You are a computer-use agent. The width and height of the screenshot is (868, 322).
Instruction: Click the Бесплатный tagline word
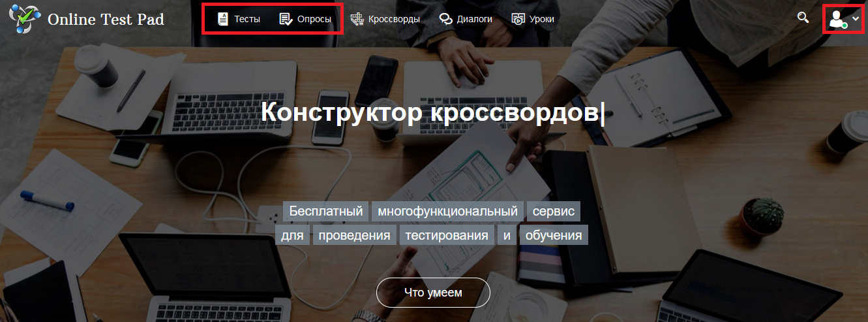326,212
